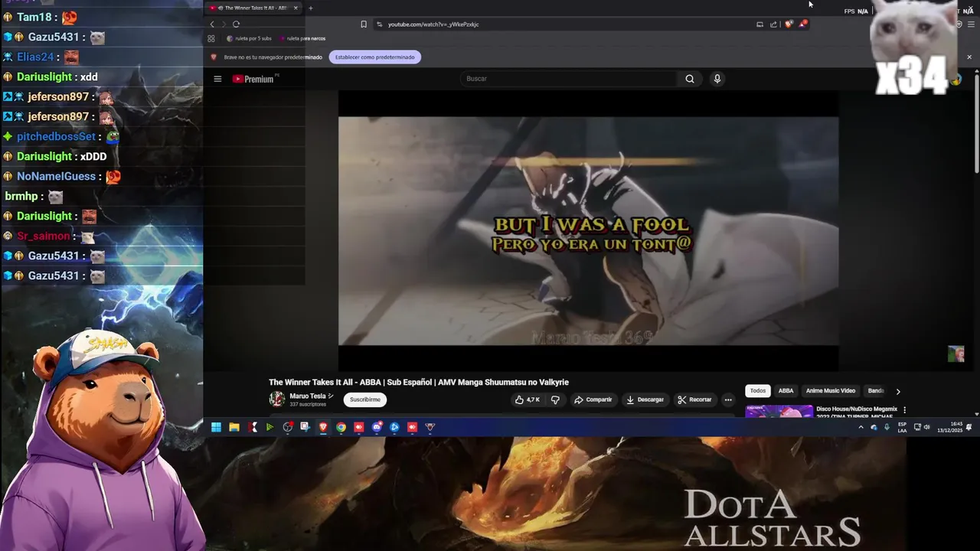
Task: Dismiss the default browser notification bar
Action: 969,57
